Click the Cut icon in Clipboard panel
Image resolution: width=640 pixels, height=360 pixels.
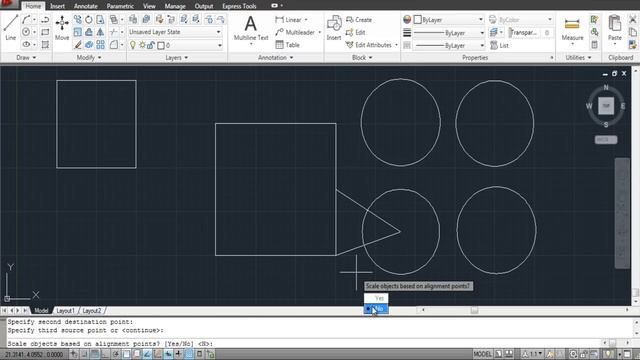click(x=633, y=19)
